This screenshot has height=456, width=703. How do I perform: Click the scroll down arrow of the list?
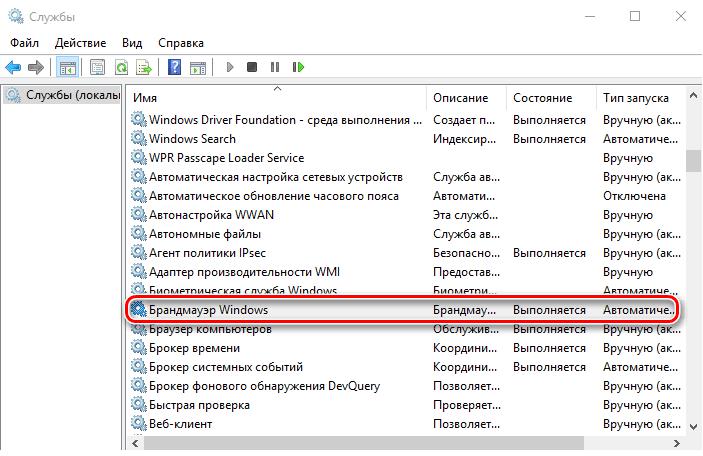click(694, 426)
